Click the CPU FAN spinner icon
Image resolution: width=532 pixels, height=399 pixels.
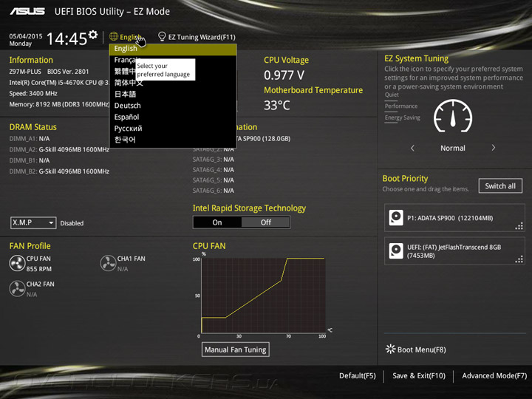tap(17, 263)
